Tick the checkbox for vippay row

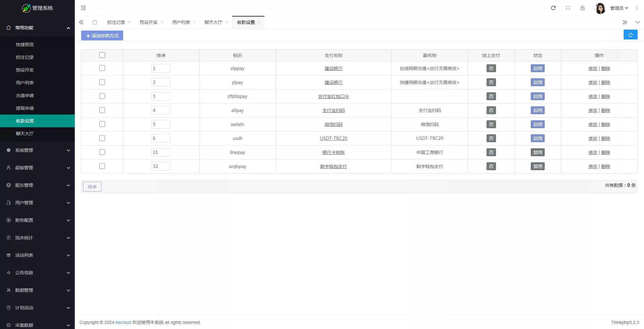102,68
